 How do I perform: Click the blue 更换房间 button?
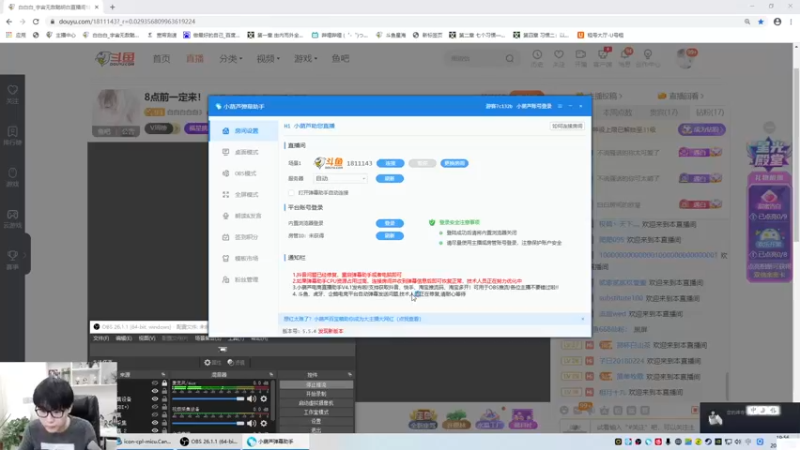[454, 163]
